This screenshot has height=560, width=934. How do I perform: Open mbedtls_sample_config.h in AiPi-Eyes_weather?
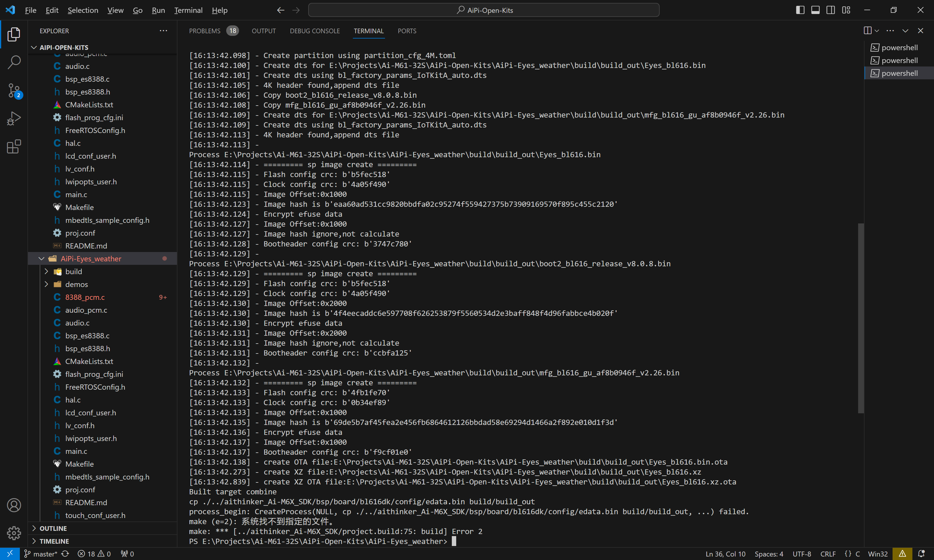point(102,477)
